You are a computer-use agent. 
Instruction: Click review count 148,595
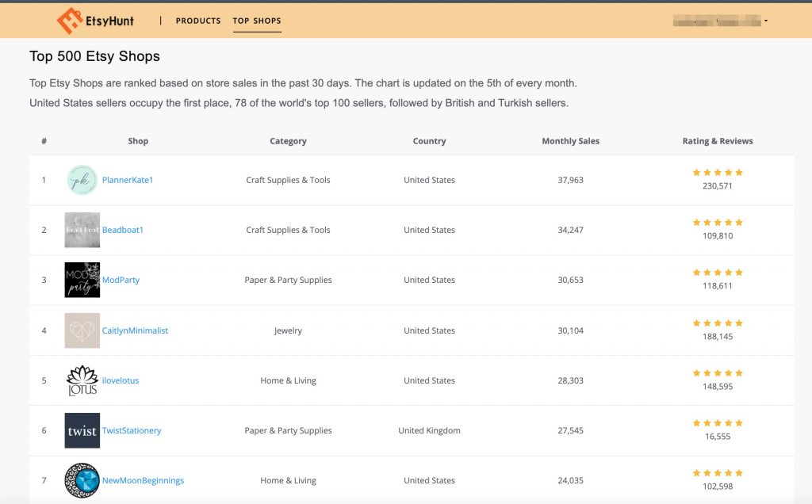(718, 387)
